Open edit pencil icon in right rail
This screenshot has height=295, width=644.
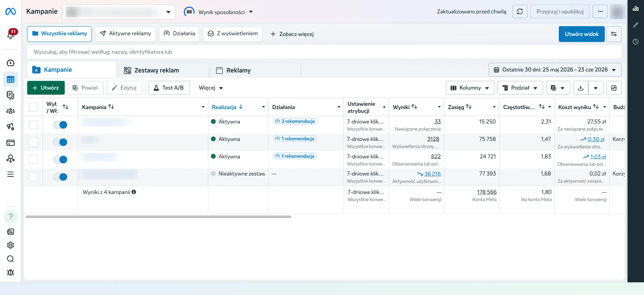pyautogui.click(x=636, y=25)
